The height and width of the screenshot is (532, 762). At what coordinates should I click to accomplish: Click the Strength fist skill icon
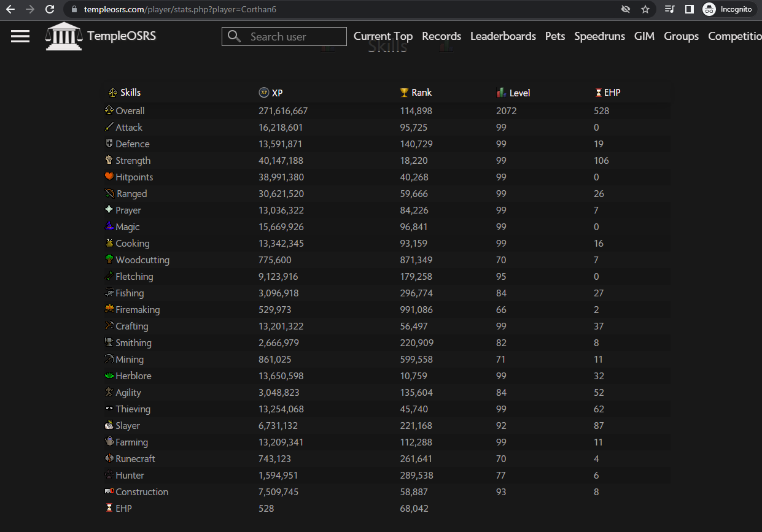pyautogui.click(x=109, y=160)
